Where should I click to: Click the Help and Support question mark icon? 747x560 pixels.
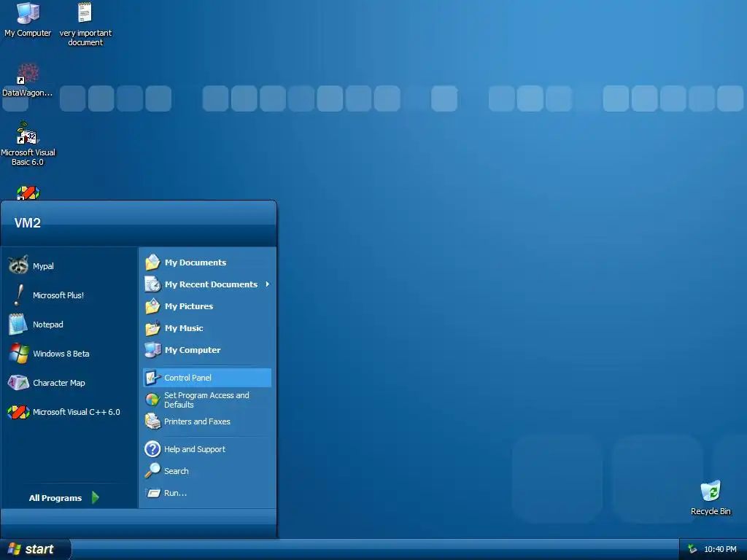tap(152, 449)
